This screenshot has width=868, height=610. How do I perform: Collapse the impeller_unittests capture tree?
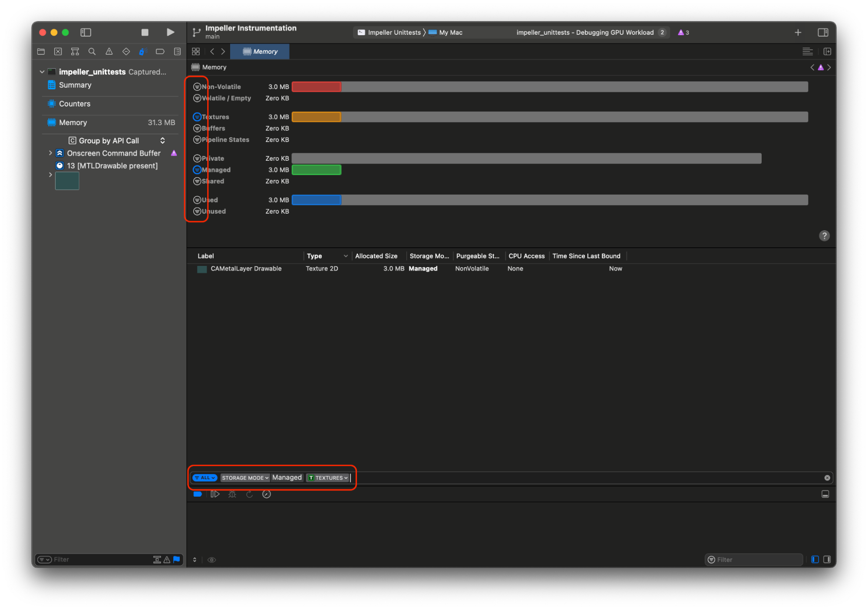pos(42,72)
